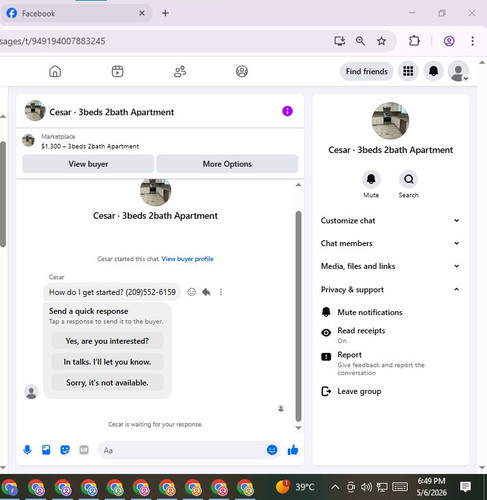Open the Friends icon in top navigation
Screen dimensions: 487x500
pos(180,71)
